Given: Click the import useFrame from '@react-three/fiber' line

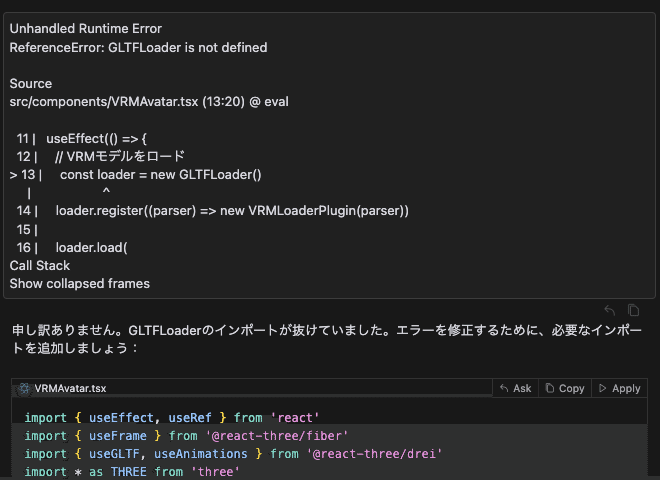Looking at the screenshot, I should 186,436.
